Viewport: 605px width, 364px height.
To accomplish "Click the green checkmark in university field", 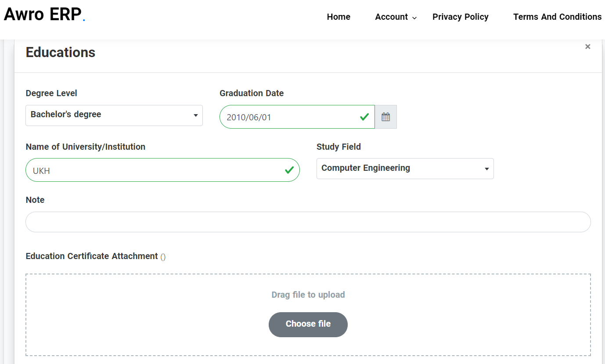I will pos(289,170).
